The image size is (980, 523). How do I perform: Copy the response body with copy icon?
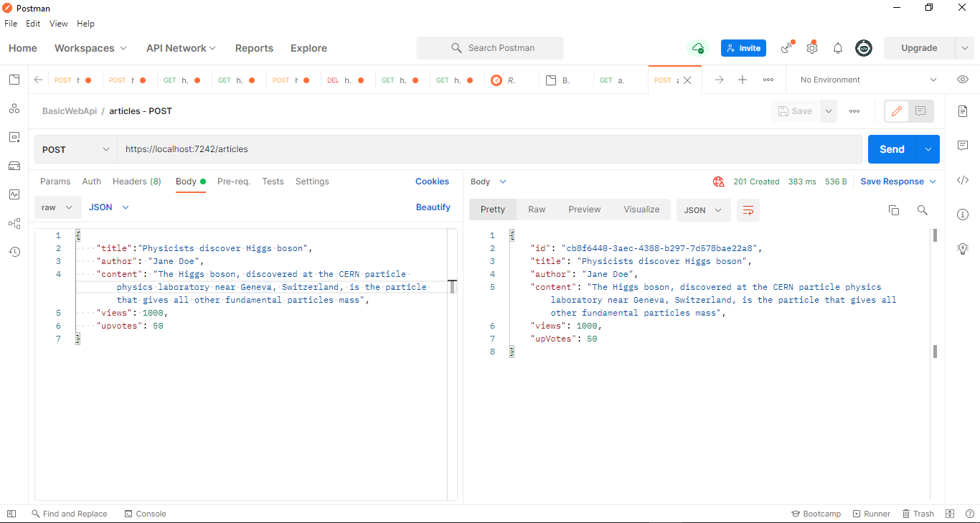[x=894, y=210]
